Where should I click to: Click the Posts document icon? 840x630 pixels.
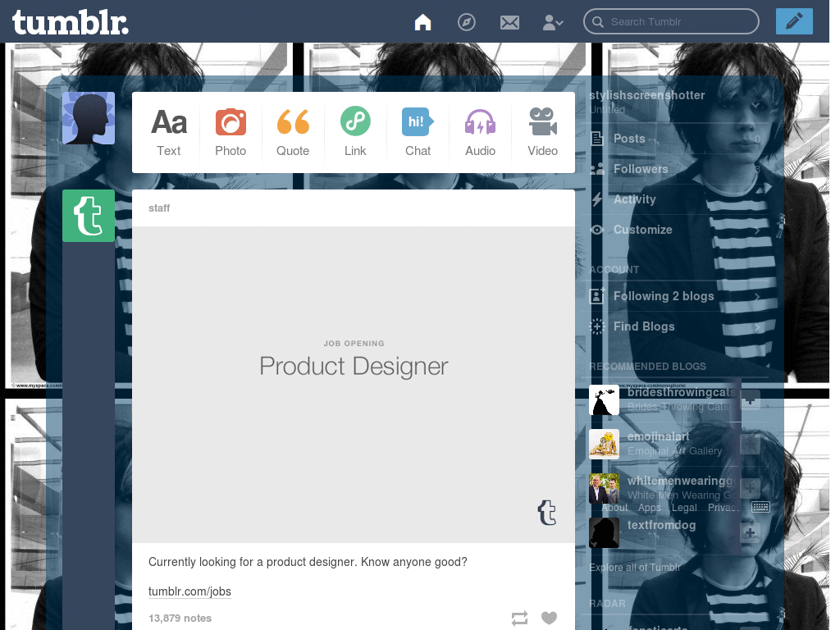pyautogui.click(x=597, y=139)
